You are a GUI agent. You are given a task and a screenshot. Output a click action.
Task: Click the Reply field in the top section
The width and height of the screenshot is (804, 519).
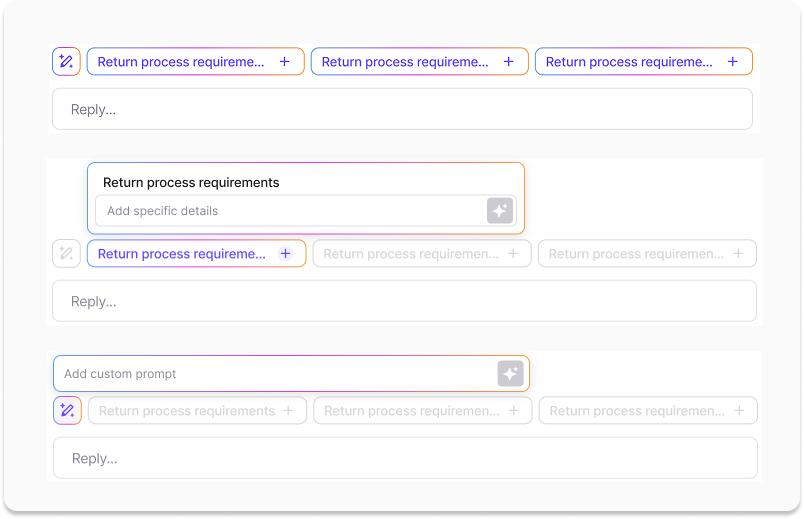click(x=401, y=109)
